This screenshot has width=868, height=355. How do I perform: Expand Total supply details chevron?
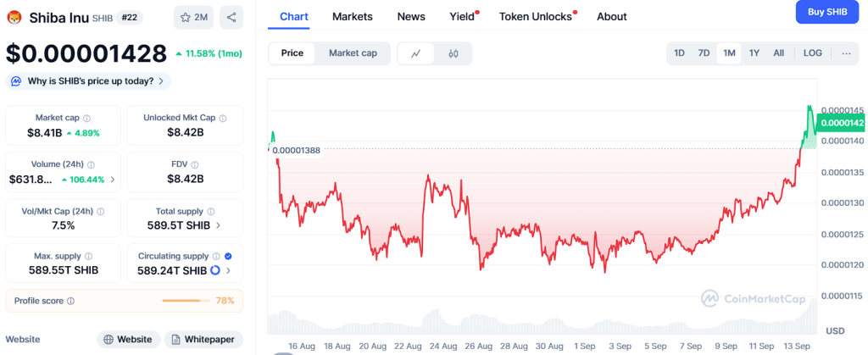tap(218, 225)
